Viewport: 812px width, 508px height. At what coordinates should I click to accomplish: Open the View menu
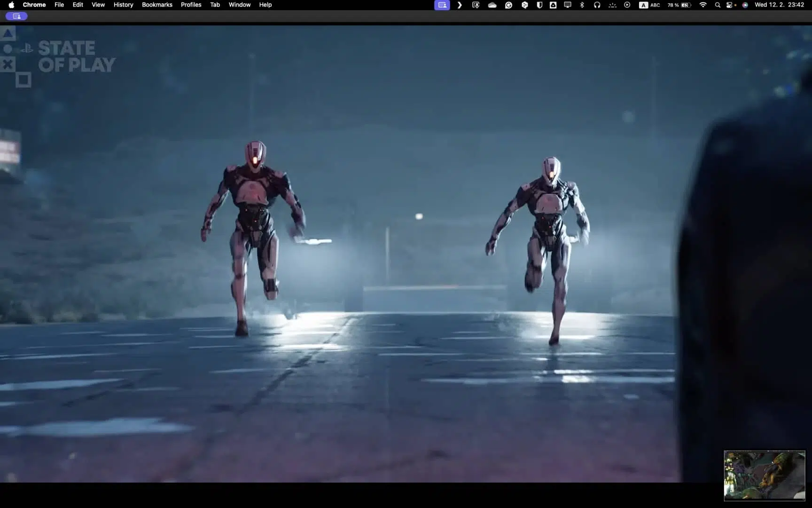point(98,5)
